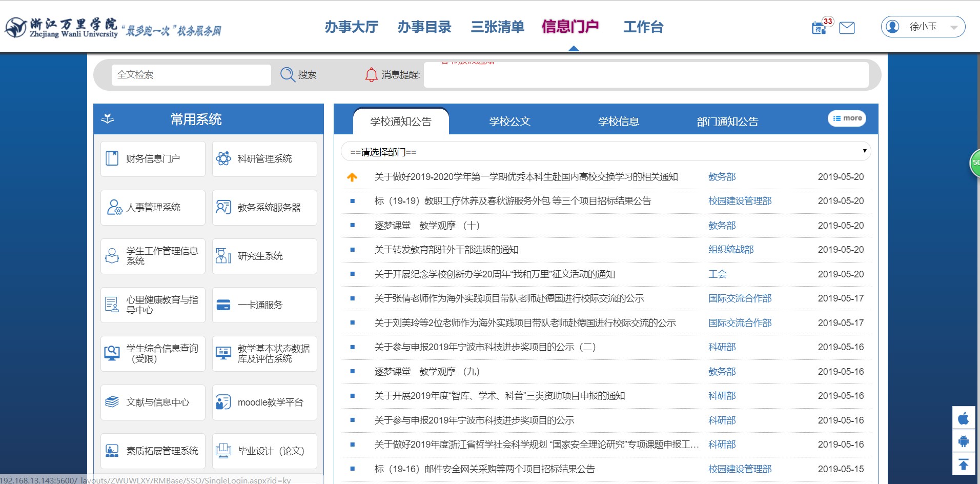Open the 办事大厅 navigation menu
The width and height of the screenshot is (980, 484).
click(351, 27)
